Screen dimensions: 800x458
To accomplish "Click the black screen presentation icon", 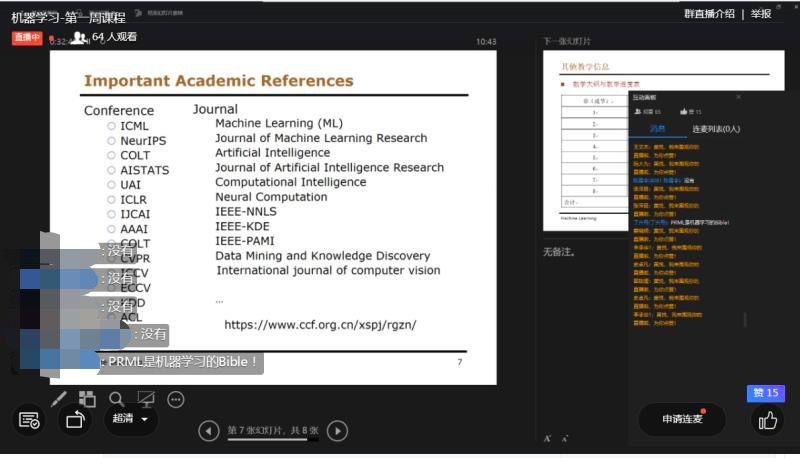I will point(146,399).
